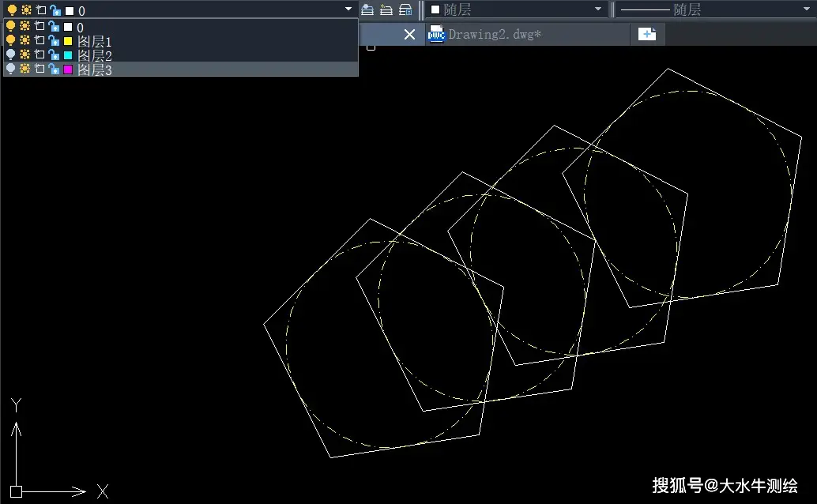Viewport: 817px width, 504px height.
Task: Toggle viewport freeze icon for layer 0 row
Action: (x=40, y=26)
